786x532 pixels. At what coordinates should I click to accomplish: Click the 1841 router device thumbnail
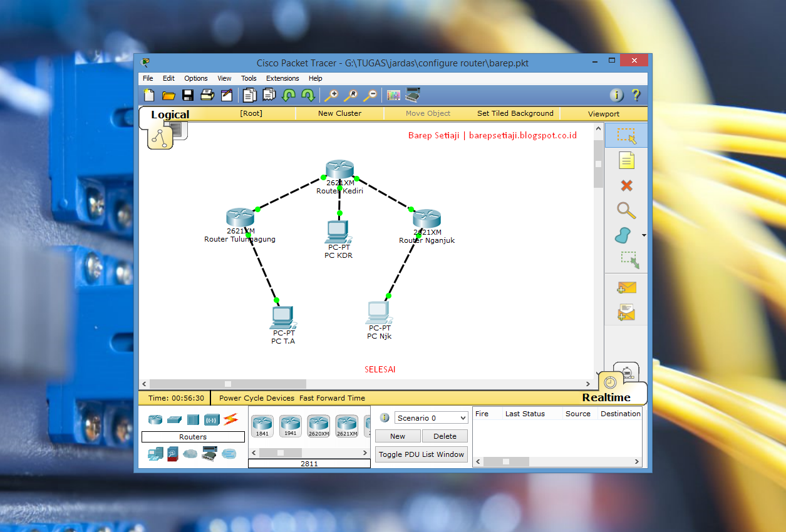262,425
